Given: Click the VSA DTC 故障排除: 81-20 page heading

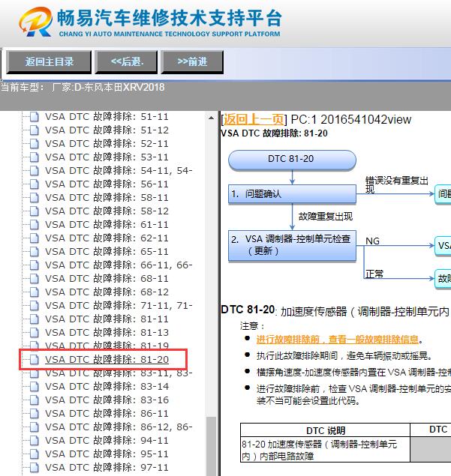Looking at the screenshot, I should pos(274,133).
